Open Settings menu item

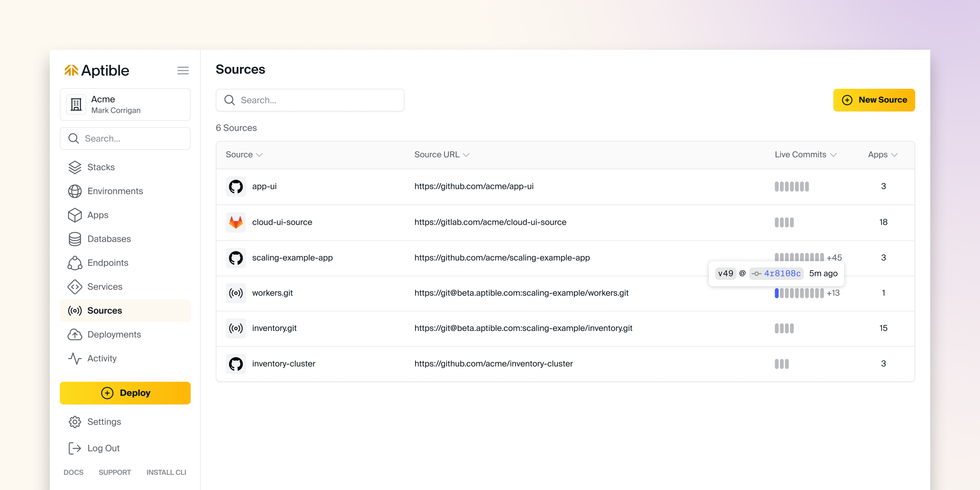[104, 422]
